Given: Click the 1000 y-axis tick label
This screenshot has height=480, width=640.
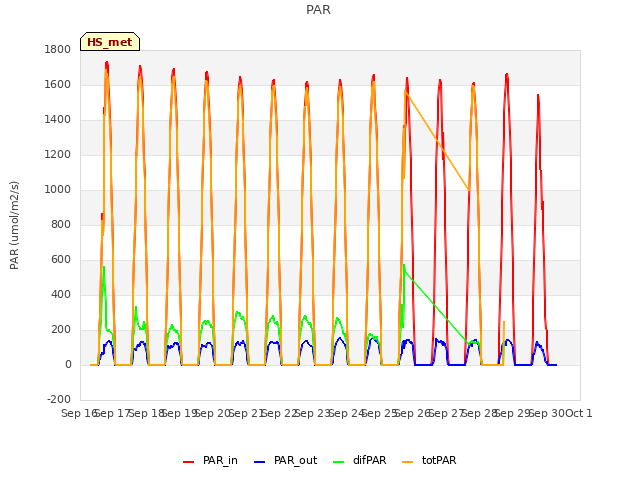Looking at the screenshot, I should [x=58, y=190].
